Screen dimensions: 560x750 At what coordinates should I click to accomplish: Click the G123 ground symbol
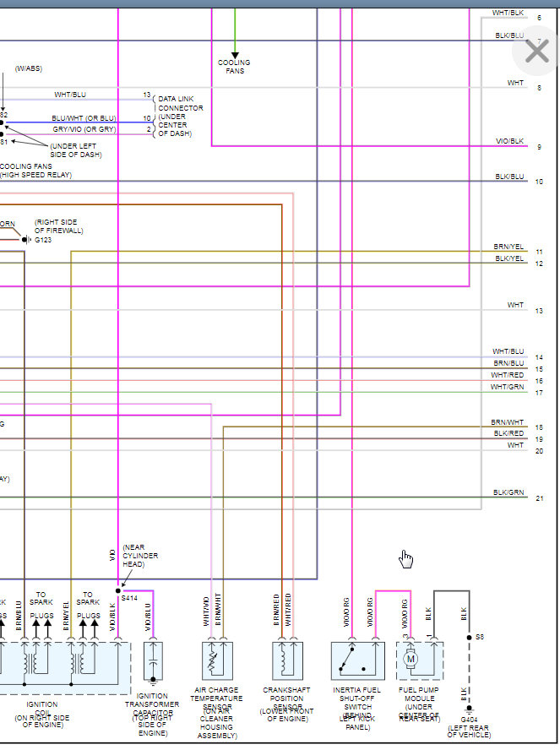point(26,240)
